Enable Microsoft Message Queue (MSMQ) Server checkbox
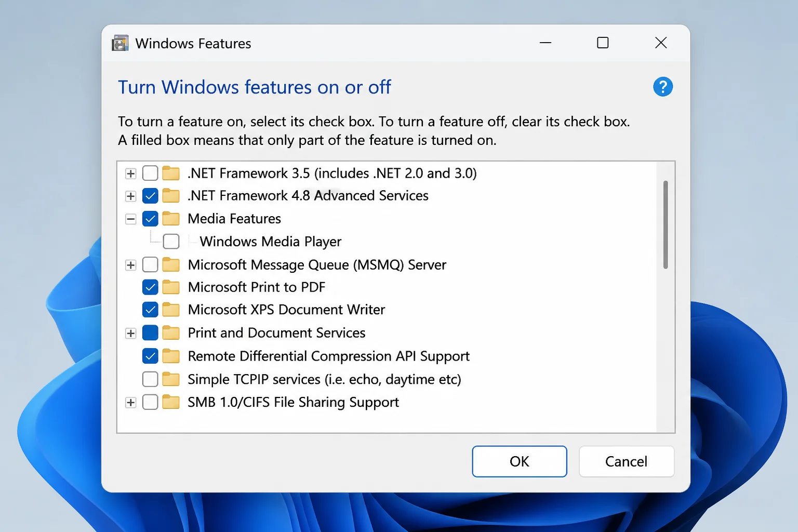The image size is (798, 532). (x=150, y=265)
